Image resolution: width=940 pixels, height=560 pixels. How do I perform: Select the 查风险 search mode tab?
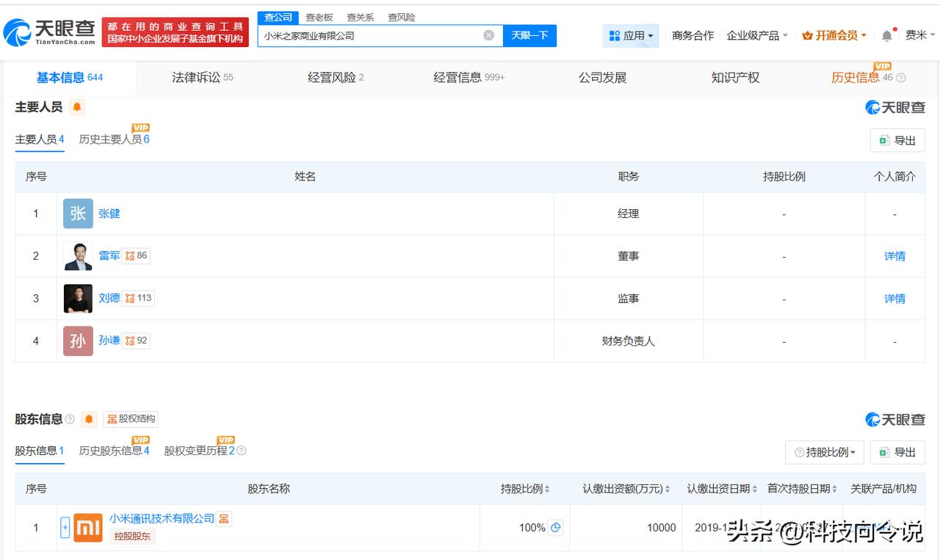click(401, 18)
